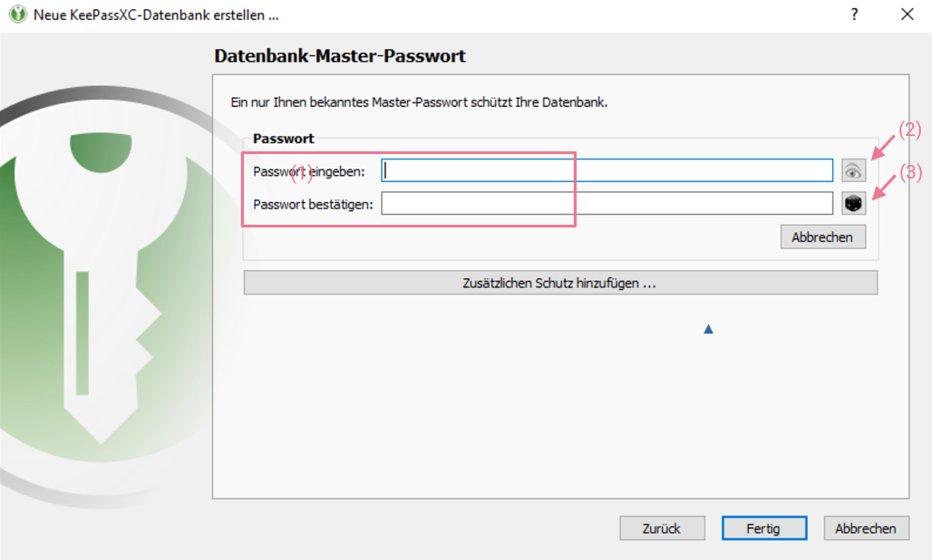
Task: Click Abbrechen inside the Passwort group
Action: [822, 237]
